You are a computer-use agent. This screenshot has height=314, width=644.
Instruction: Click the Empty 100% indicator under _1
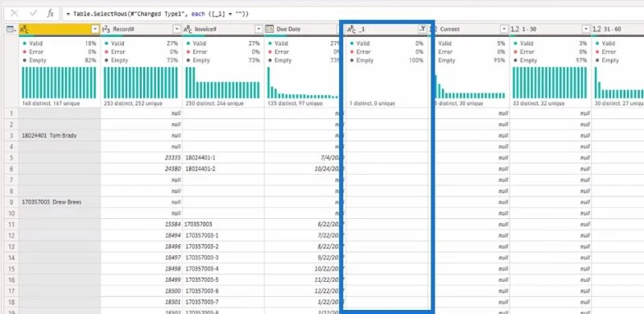pyautogui.click(x=386, y=60)
